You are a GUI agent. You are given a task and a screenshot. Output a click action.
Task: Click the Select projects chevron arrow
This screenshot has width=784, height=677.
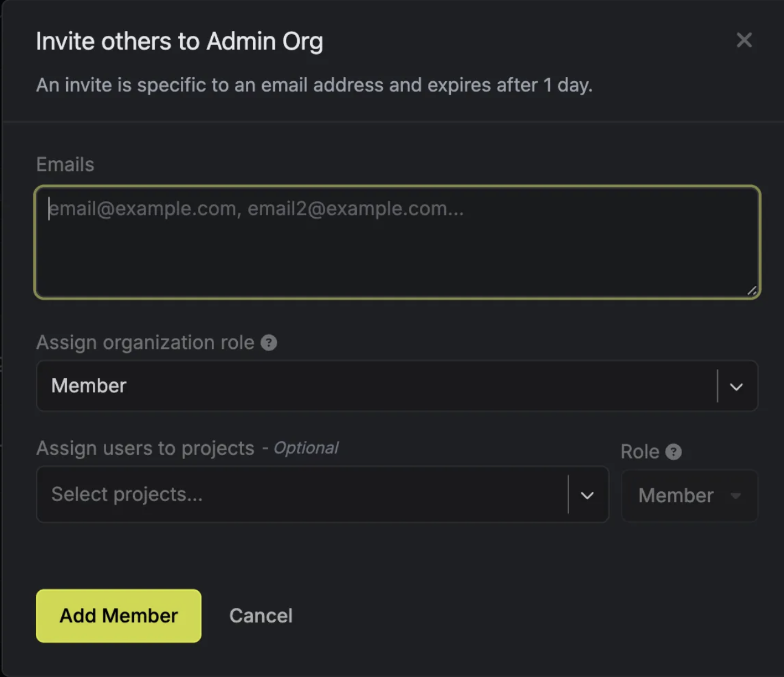587,495
